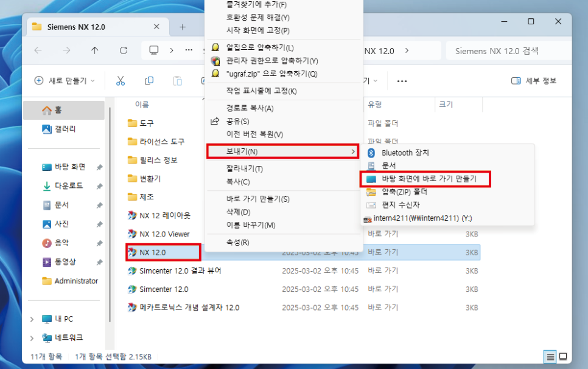Sort by the 유형 column header
The height and width of the screenshot is (369, 588).
pos(374,105)
